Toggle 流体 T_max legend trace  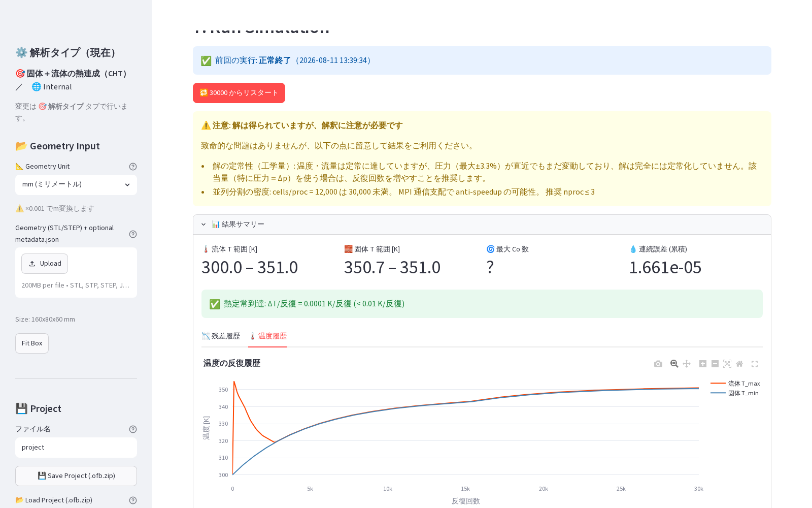coord(735,384)
